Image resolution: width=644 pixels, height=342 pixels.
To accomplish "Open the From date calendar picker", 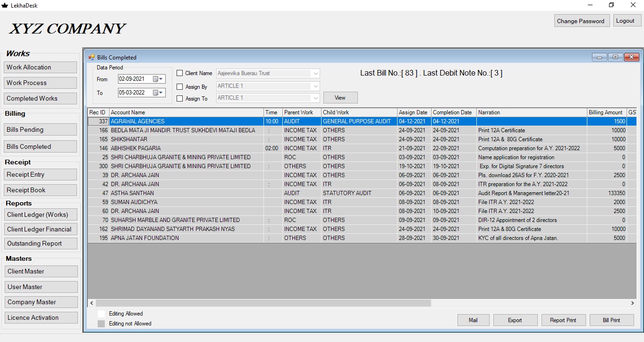I will [158, 79].
